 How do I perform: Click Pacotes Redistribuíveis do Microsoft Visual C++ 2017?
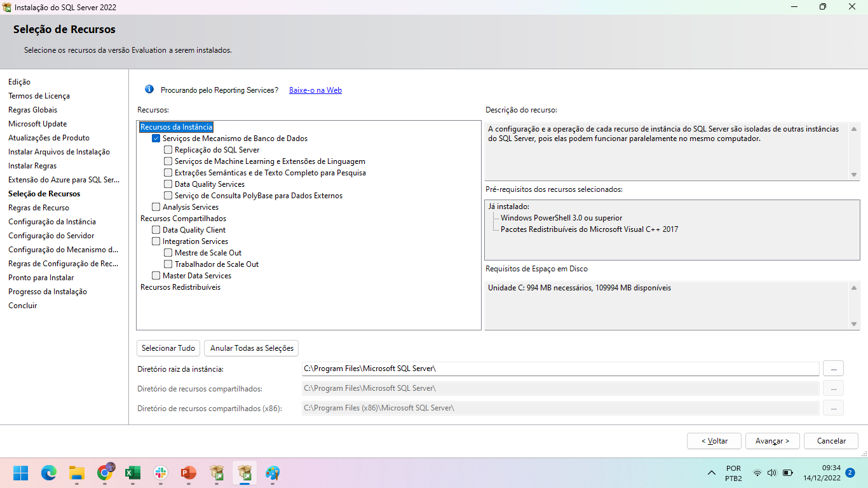point(589,229)
